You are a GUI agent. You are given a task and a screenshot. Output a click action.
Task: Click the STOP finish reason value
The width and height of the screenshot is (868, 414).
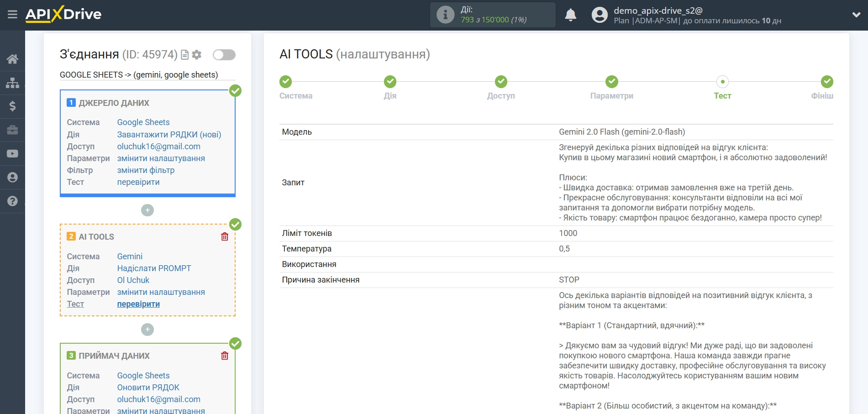point(569,280)
